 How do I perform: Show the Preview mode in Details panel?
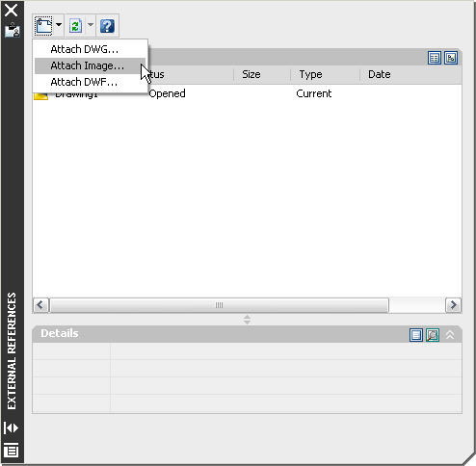click(x=433, y=335)
